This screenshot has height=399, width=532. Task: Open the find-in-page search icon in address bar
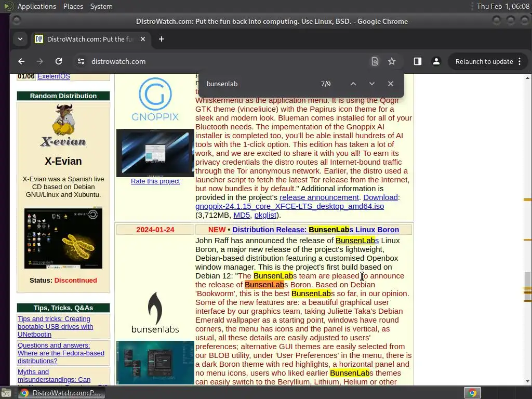375,61
